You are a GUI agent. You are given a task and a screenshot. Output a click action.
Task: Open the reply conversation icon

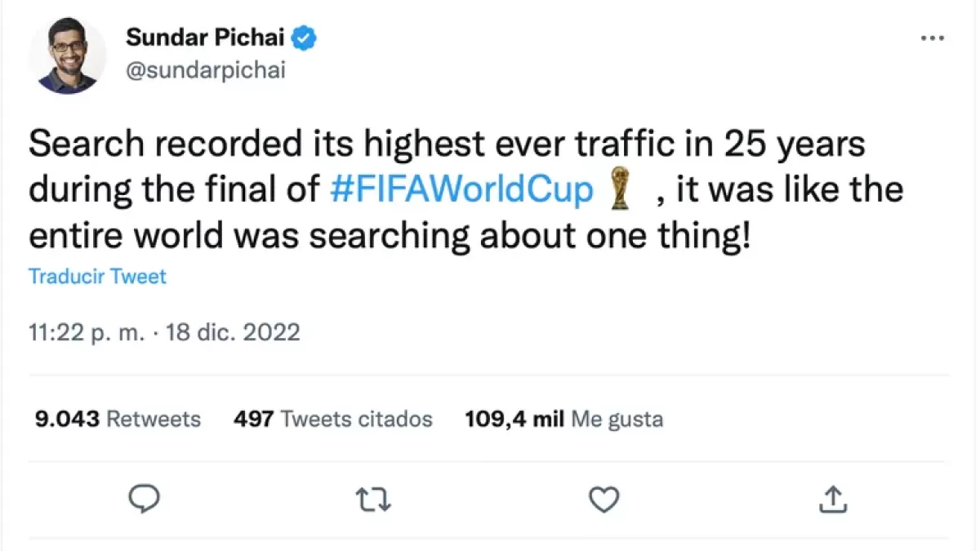coord(145,499)
